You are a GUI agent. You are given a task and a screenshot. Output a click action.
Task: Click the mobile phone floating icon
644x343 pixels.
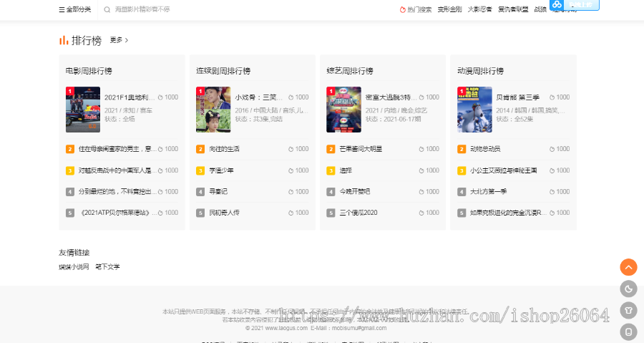[628, 332]
